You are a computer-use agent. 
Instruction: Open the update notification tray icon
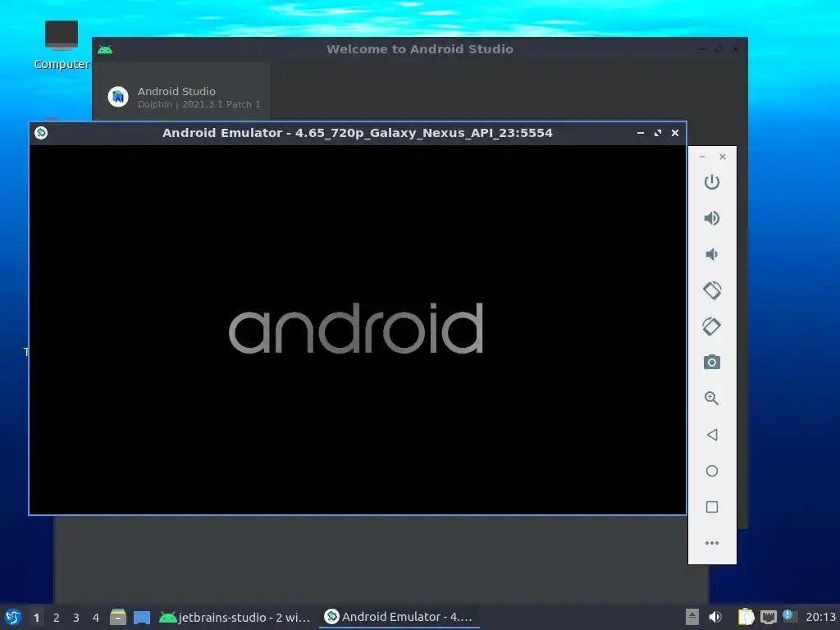tap(788, 615)
